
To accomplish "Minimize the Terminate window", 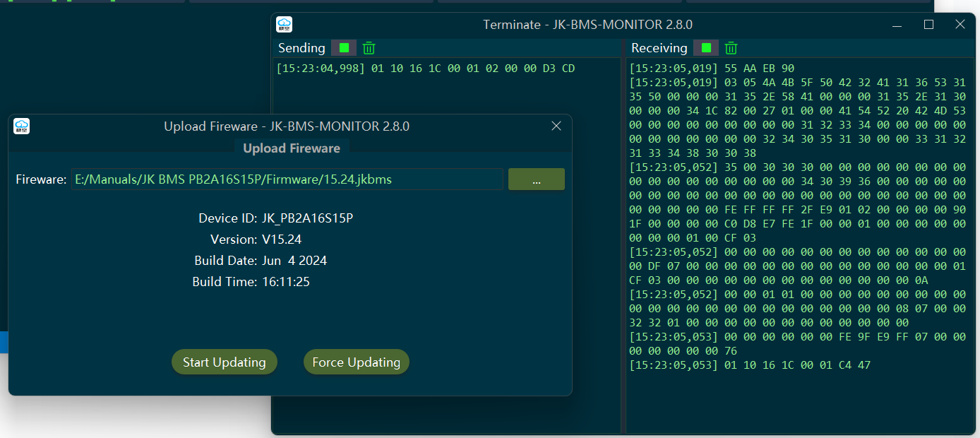I will tap(897, 25).
